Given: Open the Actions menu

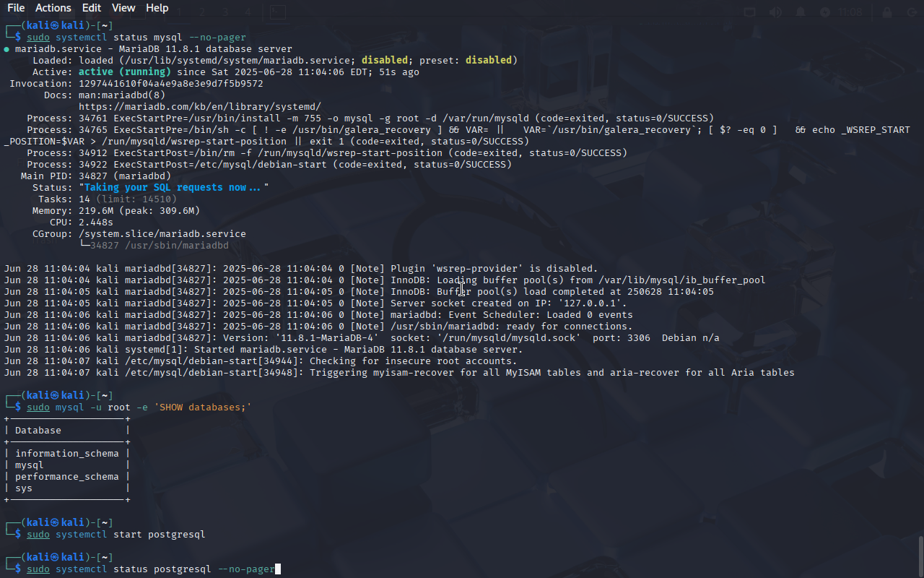Looking at the screenshot, I should (x=53, y=8).
